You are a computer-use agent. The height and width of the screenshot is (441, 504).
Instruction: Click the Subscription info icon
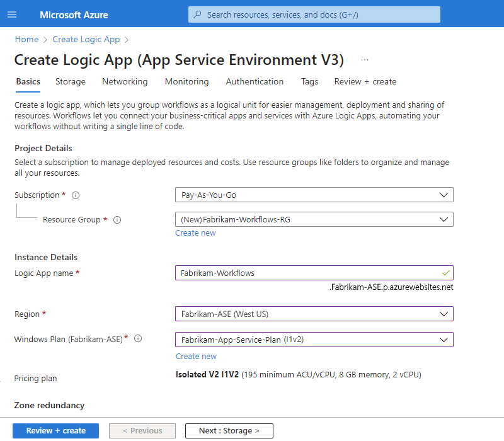(76, 195)
